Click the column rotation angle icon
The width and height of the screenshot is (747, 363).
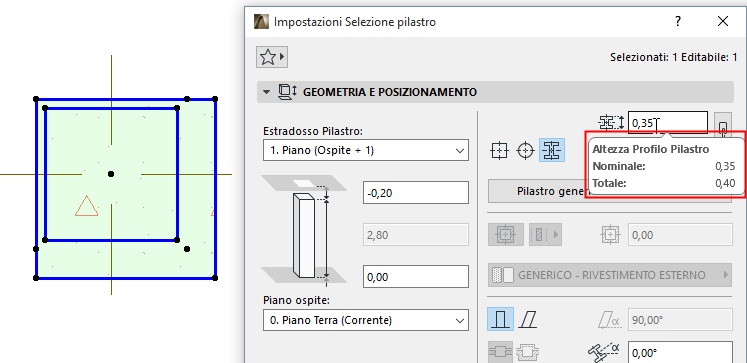pos(605,353)
